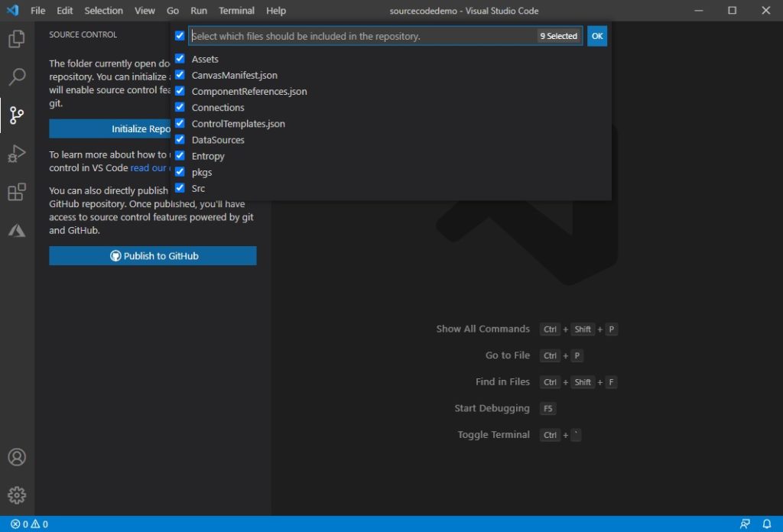This screenshot has width=783, height=532.
Task: Open the Testing view
Action: (x=17, y=230)
